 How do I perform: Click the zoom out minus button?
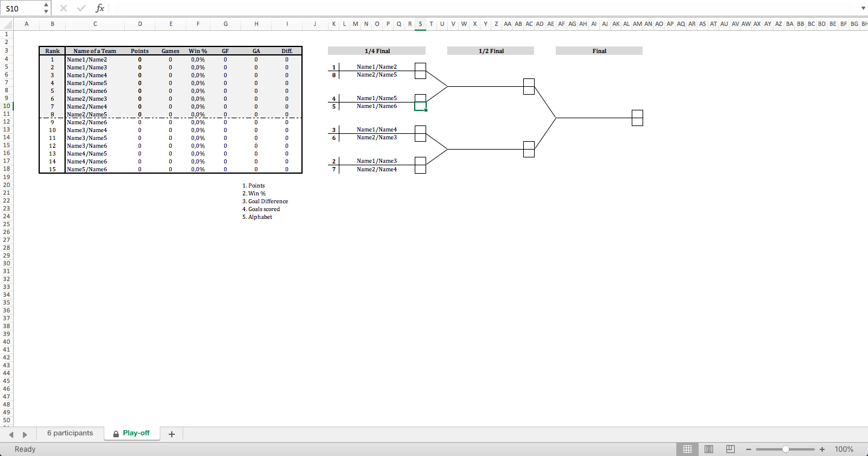pyautogui.click(x=749, y=449)
